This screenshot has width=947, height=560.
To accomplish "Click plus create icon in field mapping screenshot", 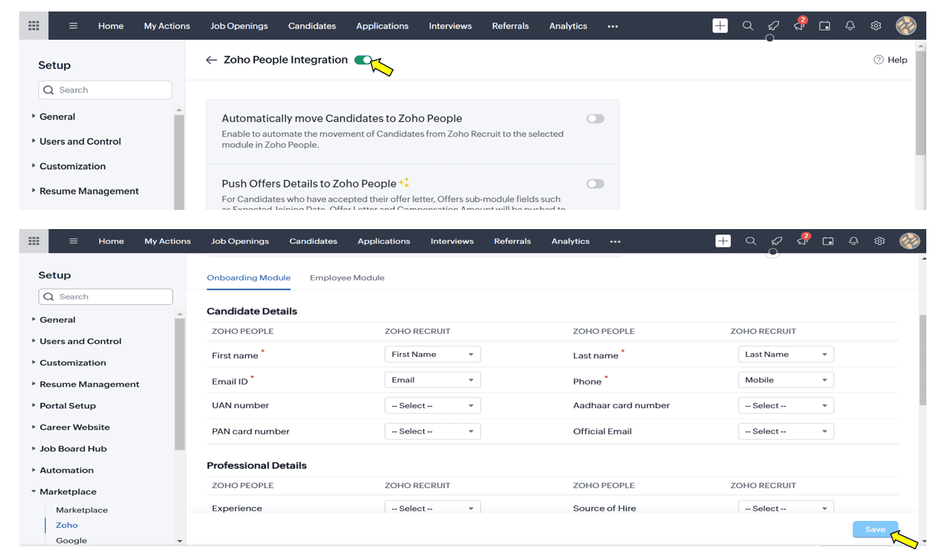I will [723, 241].
